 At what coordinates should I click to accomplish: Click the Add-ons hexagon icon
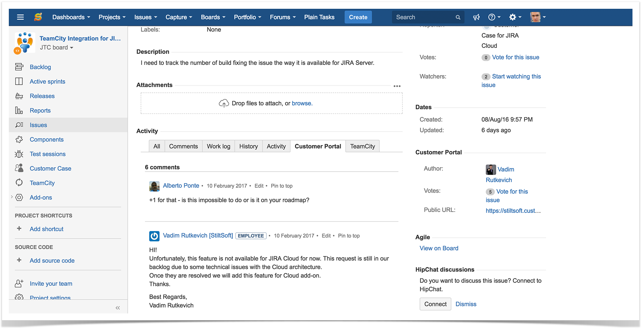point(19,197)
